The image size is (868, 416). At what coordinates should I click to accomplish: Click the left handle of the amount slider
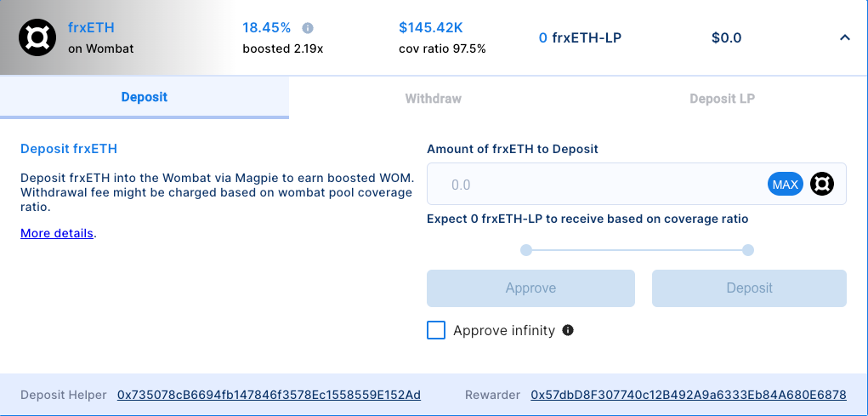click(526, 250)
